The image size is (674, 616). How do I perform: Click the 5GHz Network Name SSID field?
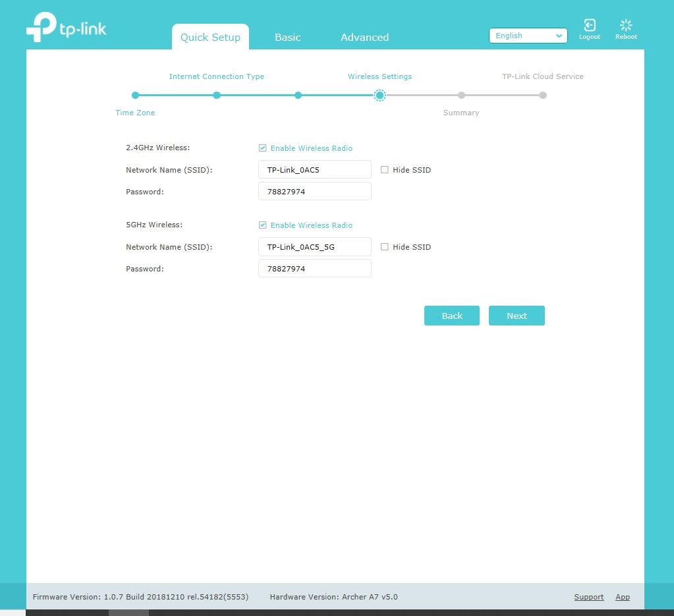point(314,246)
